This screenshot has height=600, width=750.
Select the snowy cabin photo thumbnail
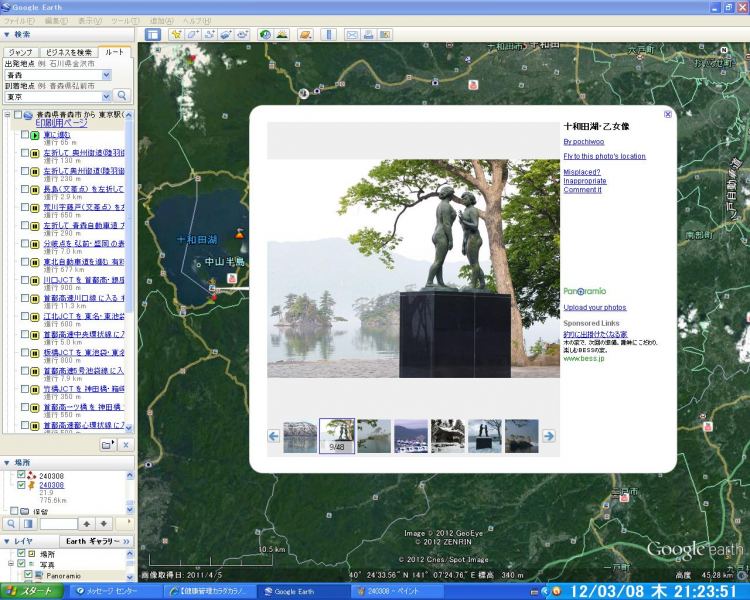pyautogui.click(x=448, y=436)
